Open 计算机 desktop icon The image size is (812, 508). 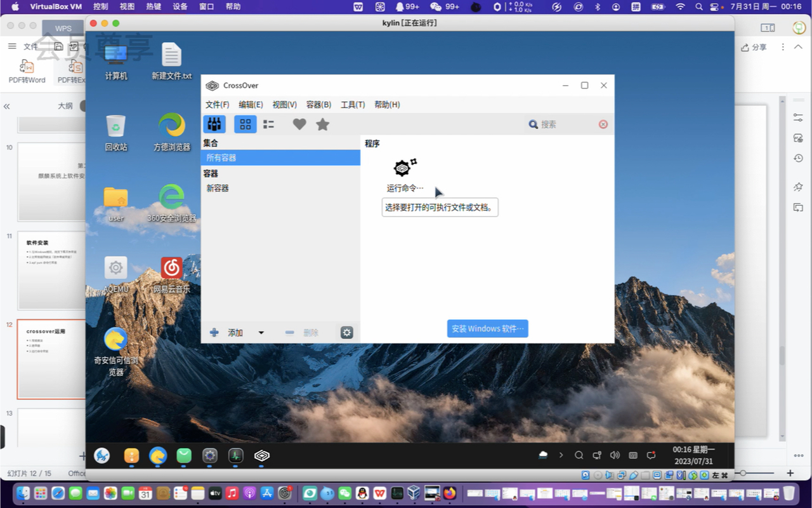tap(116, 62)
